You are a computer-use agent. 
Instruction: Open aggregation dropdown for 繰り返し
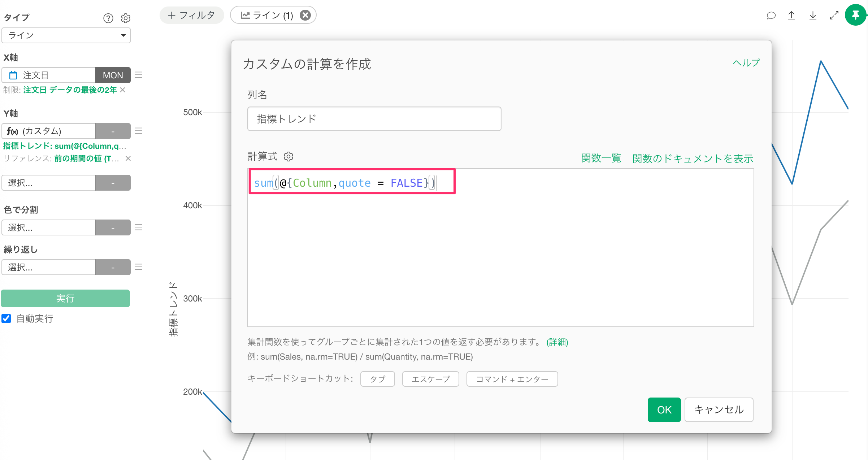pos(113,267)
